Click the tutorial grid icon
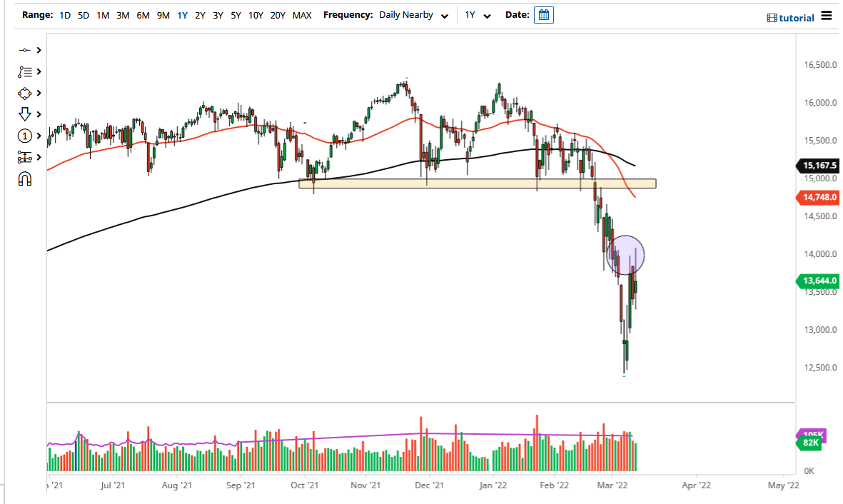843x504 pixels. click(x=773, y=17)
